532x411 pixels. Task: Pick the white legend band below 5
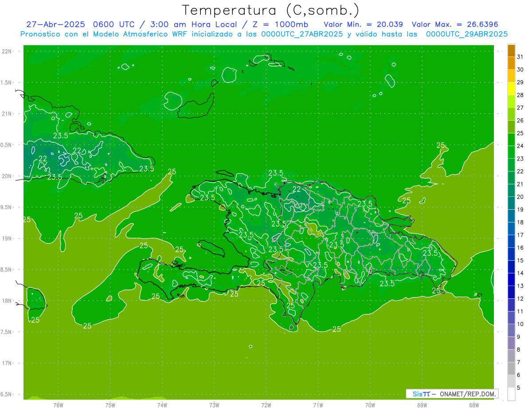(511, 394)
